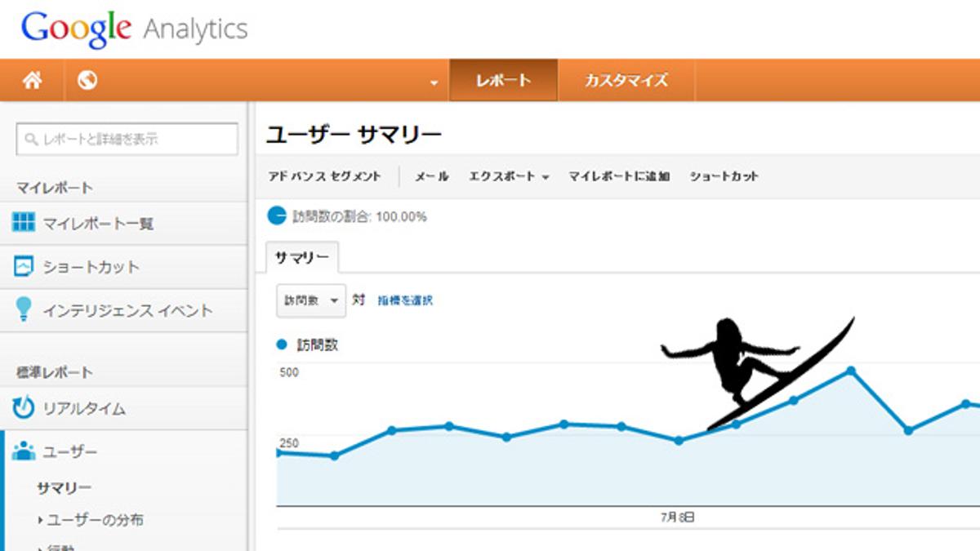Click the リアルタイム clock icon
The height and width of the screenshot is (551, 980).
click(x=24, y=407)
